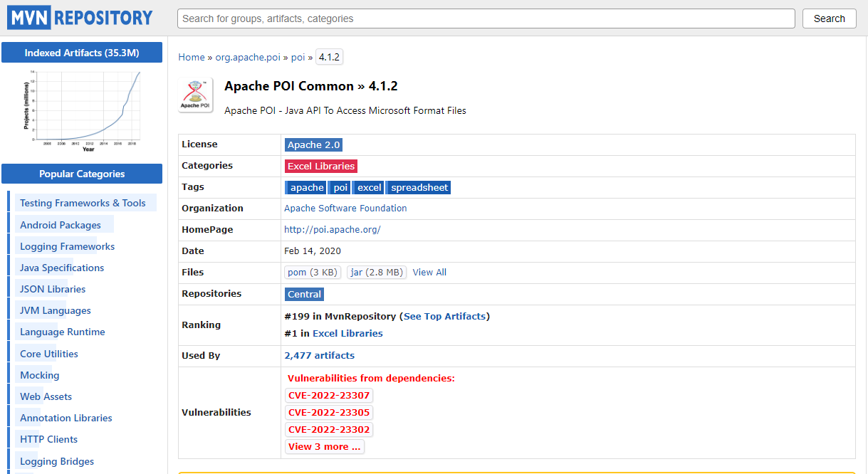The image size is (868, 474).
Task: Open HTTP Clients category
Action: click(x=48, y=439)
